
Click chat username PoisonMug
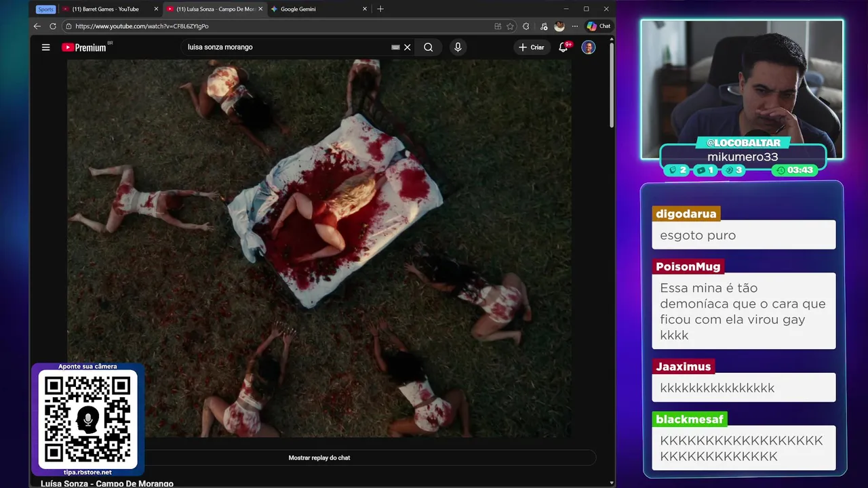(x=688, y=266)
